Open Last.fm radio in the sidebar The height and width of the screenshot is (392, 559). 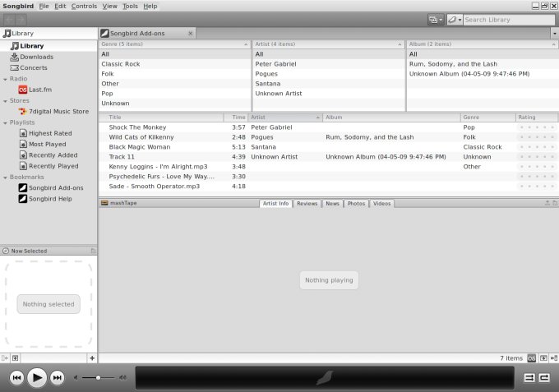[x=41, y=90]
